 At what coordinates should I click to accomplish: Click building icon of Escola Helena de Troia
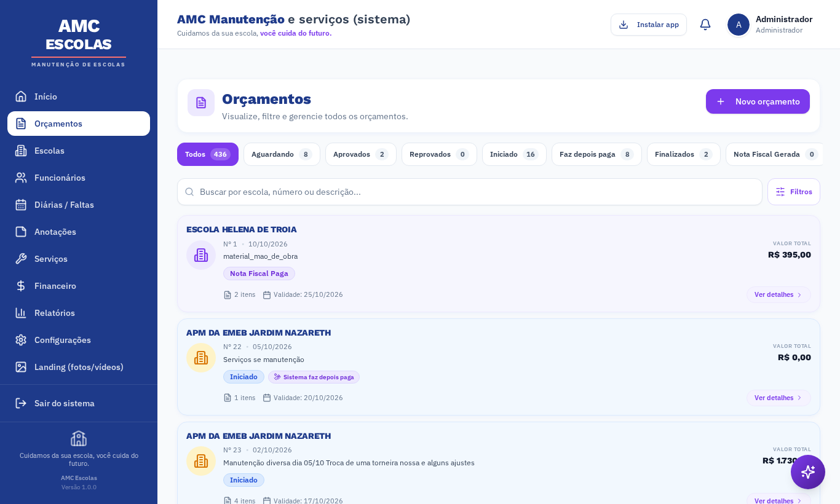pyautogui.click(x=201, y=255)
